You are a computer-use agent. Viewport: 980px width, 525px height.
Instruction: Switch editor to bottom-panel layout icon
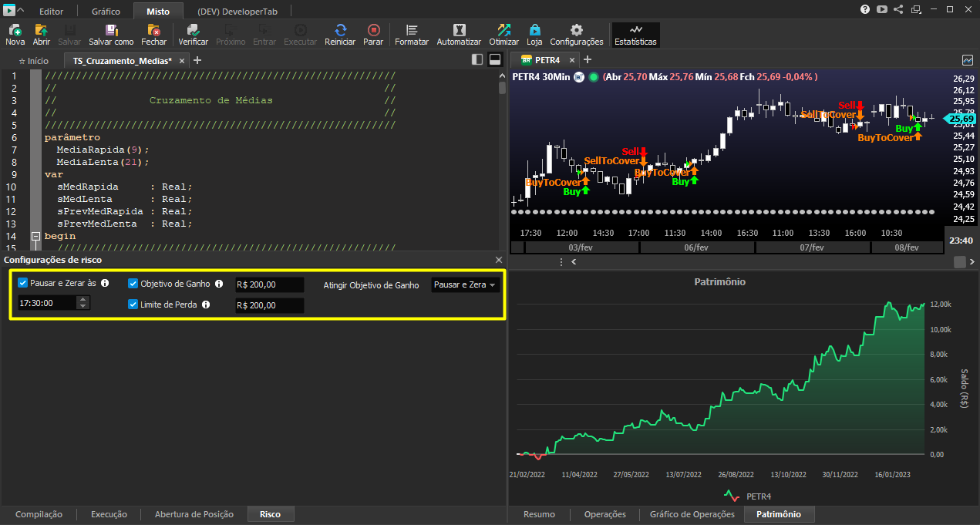pos(495,59)
